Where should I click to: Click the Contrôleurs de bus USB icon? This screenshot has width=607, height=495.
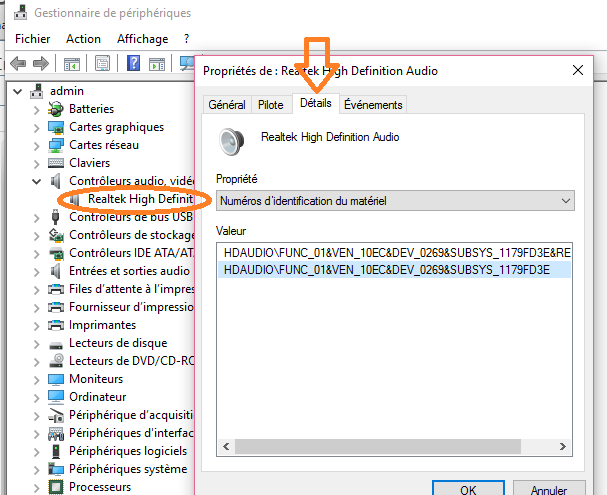[55, 217]
